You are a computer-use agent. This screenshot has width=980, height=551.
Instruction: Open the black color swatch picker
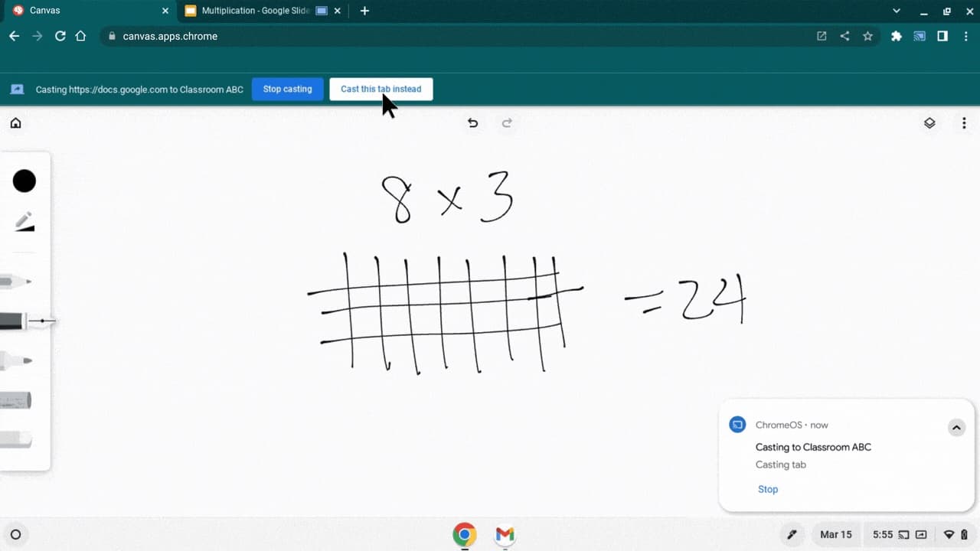[x=24, y=181]
